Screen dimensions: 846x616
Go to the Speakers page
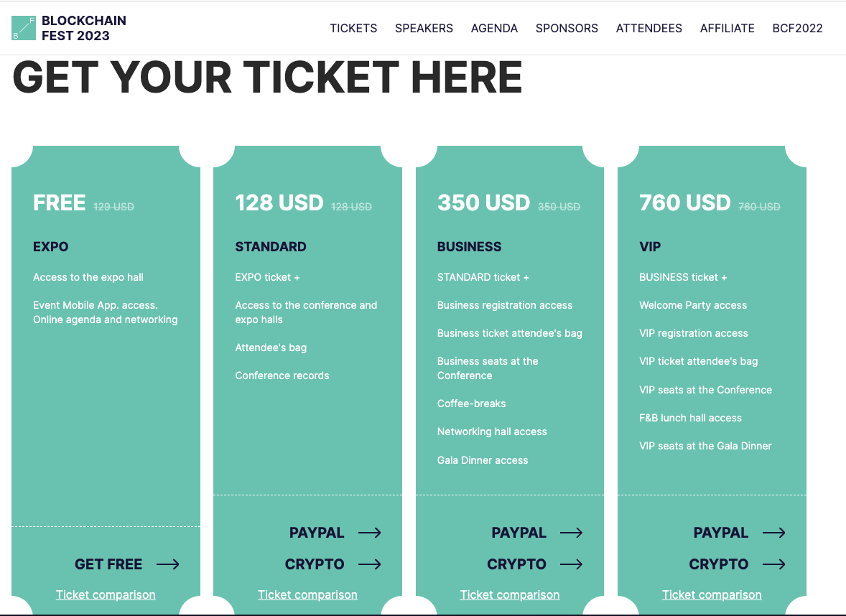tap(424, 29)
